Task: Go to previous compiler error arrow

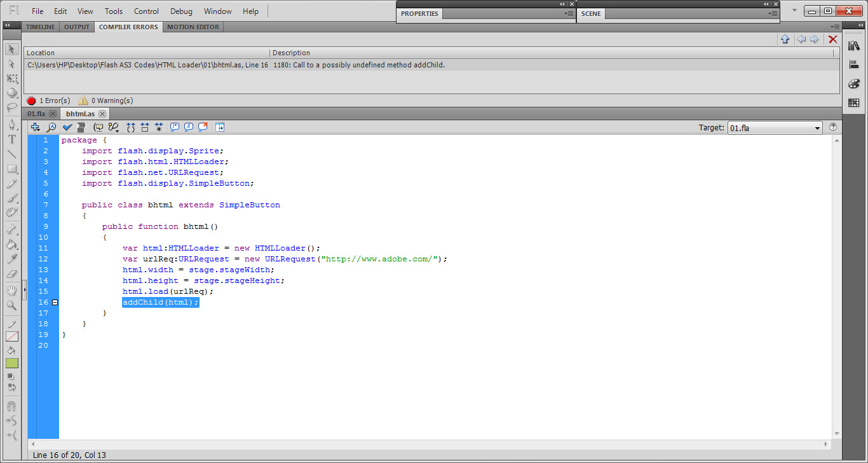Action: [801, 39]
